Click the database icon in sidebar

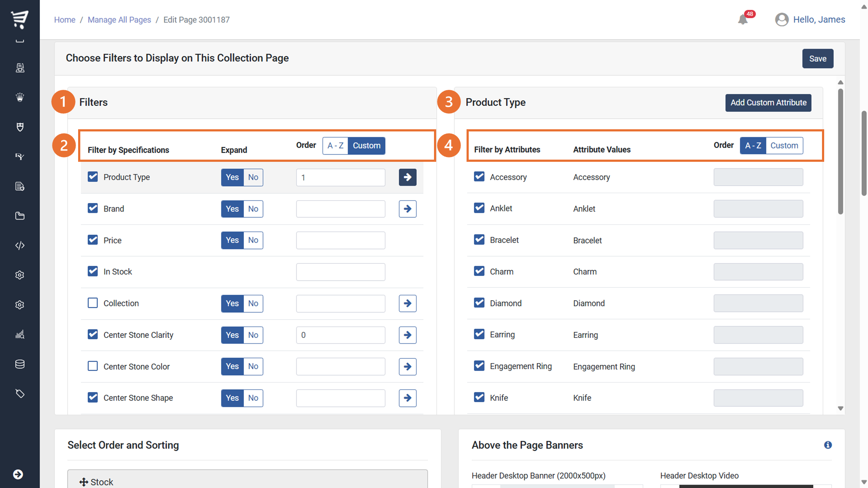[x=20, y=364]
